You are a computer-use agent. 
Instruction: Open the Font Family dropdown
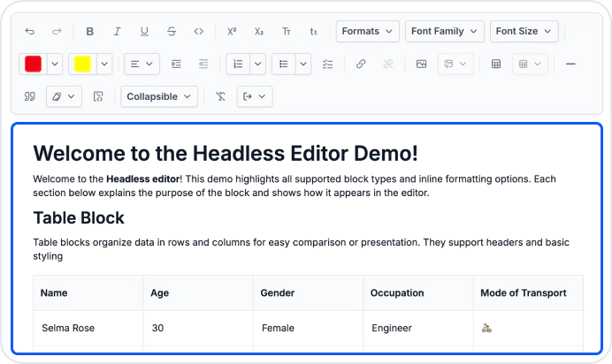(445, 31)
